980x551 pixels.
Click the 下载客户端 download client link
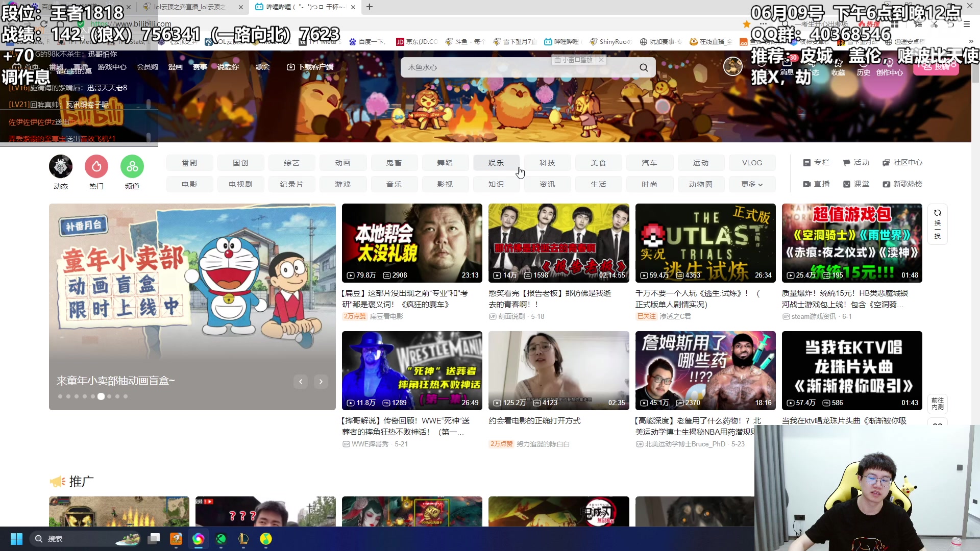click(x=310, y=67)
